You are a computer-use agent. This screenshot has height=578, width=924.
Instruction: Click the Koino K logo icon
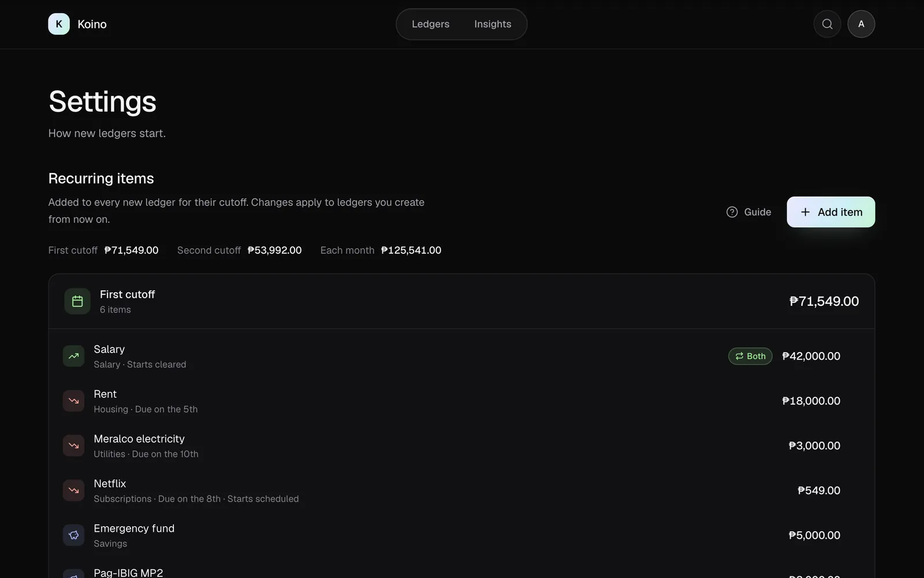coord(59,24)
